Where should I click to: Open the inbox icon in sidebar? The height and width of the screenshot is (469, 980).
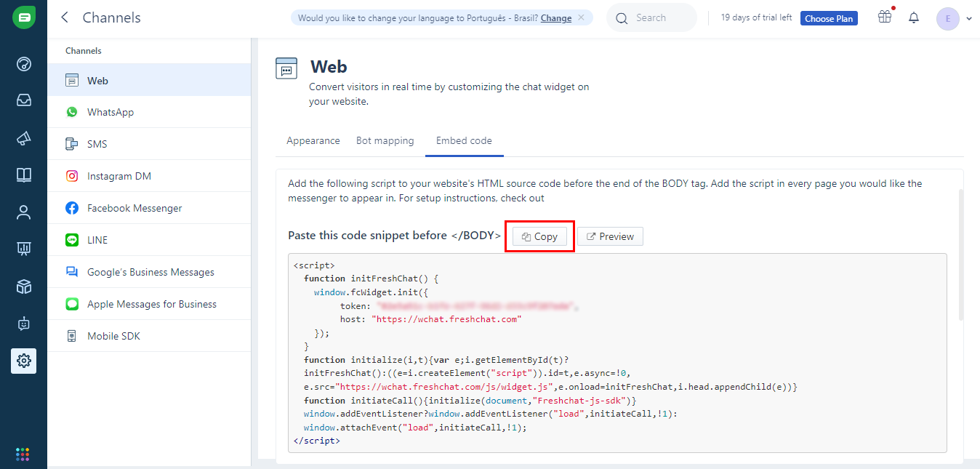point(23,100)
